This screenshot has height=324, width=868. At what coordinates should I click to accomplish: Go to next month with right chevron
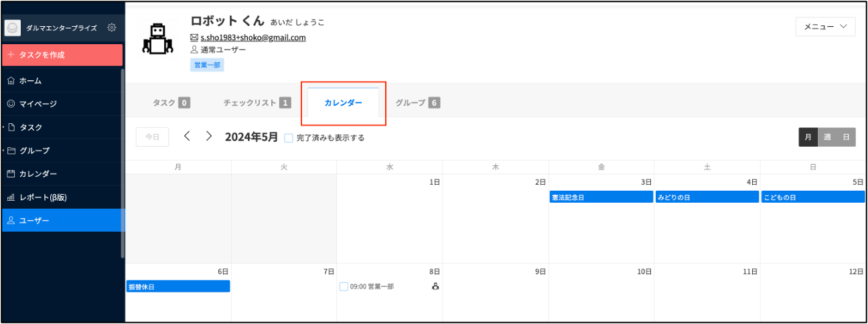(209, 137)
